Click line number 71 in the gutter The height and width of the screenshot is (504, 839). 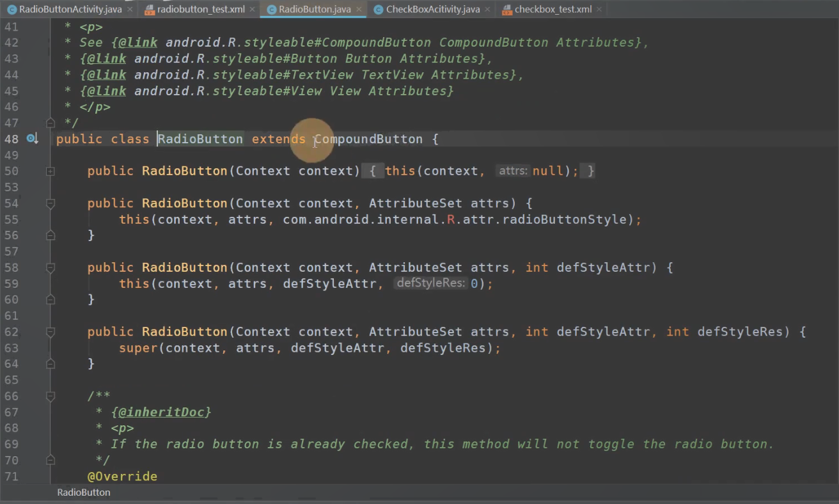11,476
